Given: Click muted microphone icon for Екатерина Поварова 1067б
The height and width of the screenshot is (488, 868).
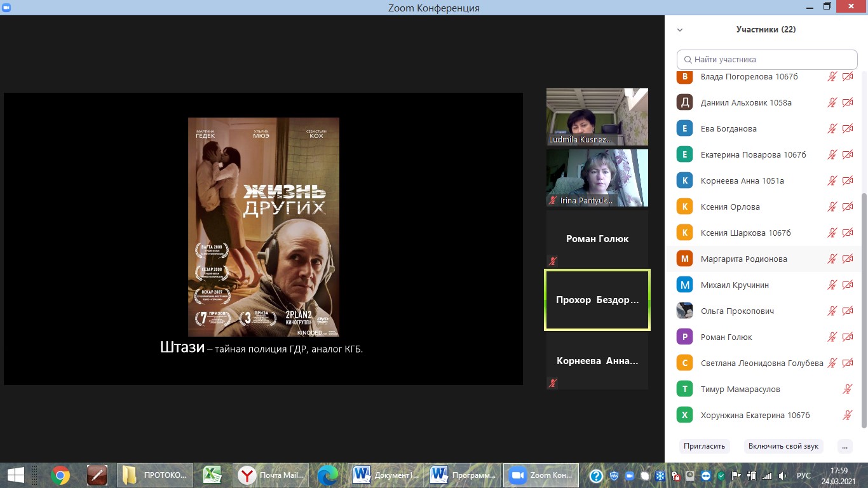Looking at the screenshot, I should [x=832, y=154].
